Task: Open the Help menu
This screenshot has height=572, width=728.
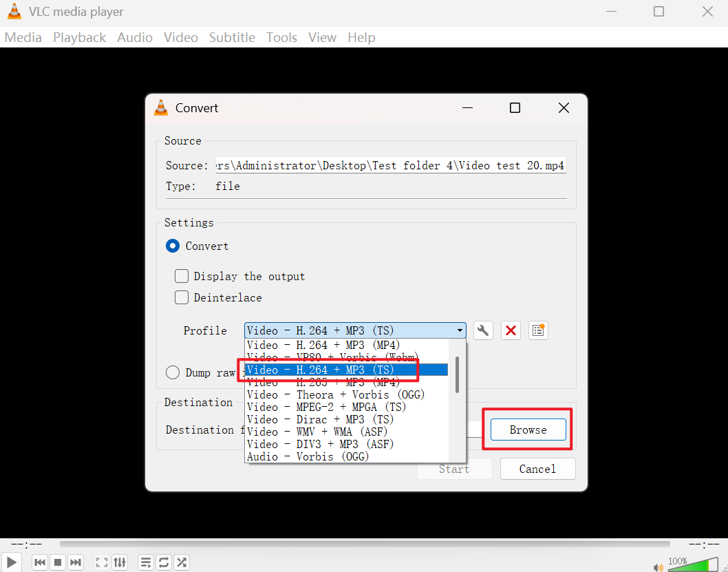Action: [361, 38]
